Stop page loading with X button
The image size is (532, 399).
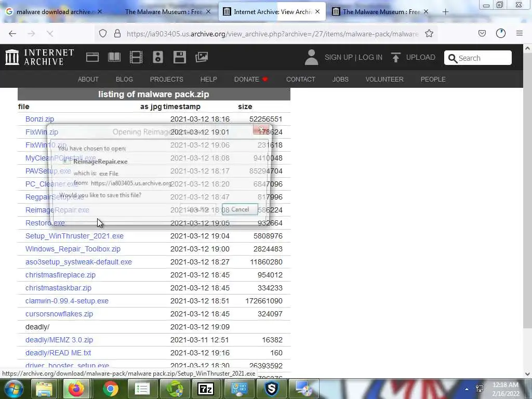[x=50, y=33]
